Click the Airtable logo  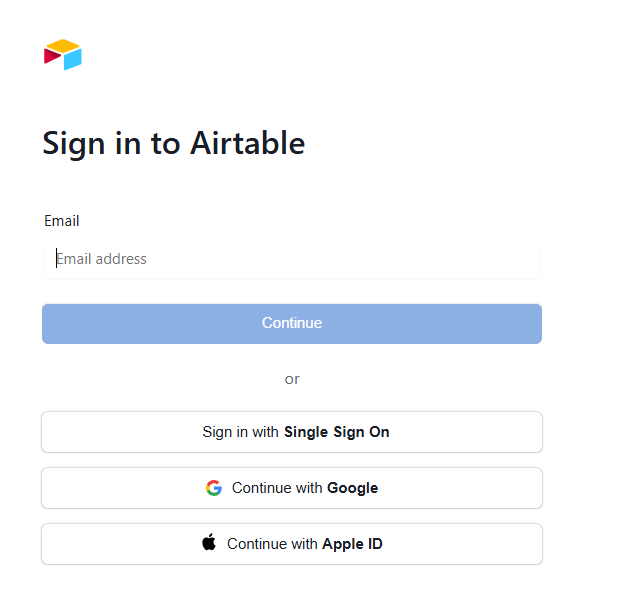[63, 55]
